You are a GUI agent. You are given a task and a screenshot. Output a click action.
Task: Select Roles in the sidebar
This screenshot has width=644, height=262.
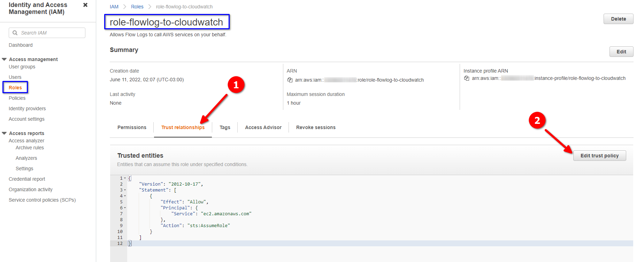tap(15, 88)
